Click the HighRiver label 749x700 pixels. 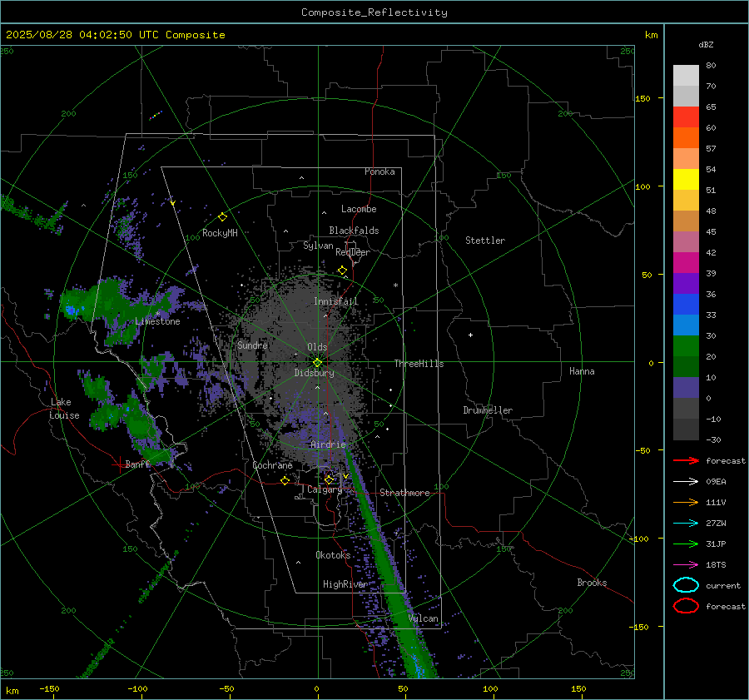point(345,584)
